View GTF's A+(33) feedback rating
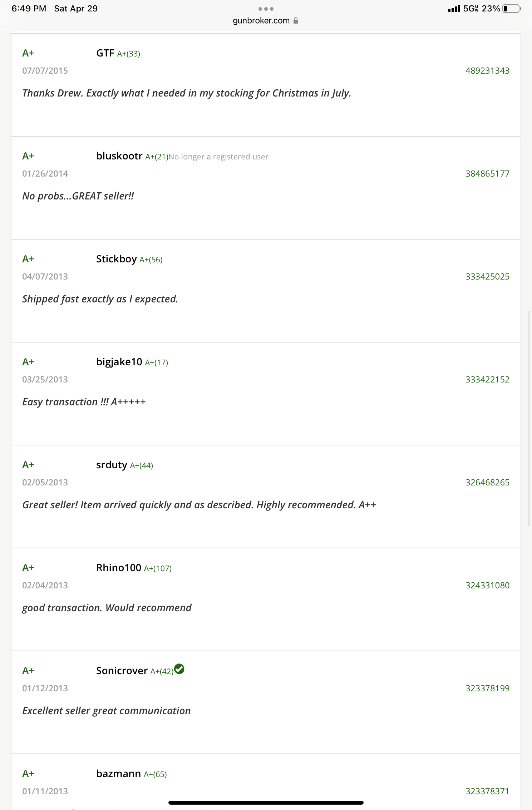The width and height of the screenshot is (532, 810). point(128,54)
